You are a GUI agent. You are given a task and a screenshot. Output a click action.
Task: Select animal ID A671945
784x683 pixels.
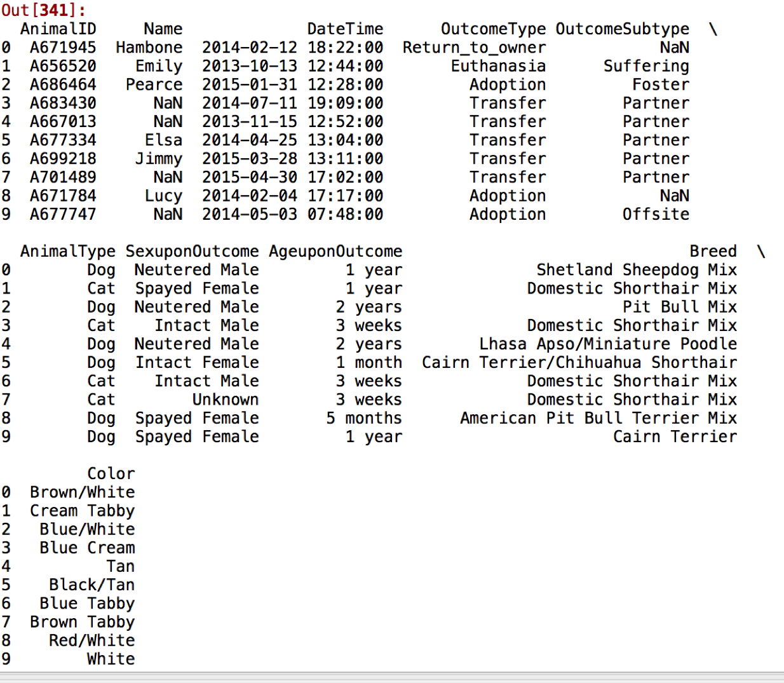pyautogui.click(x=62, y=48)
